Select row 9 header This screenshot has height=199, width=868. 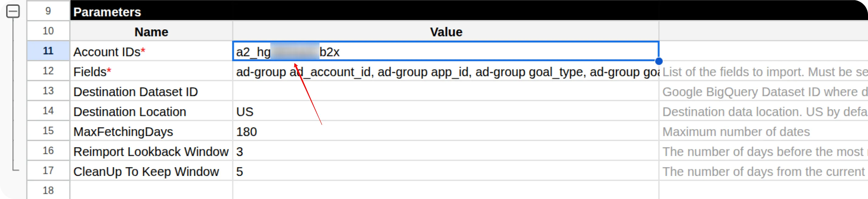click(48, 11)
